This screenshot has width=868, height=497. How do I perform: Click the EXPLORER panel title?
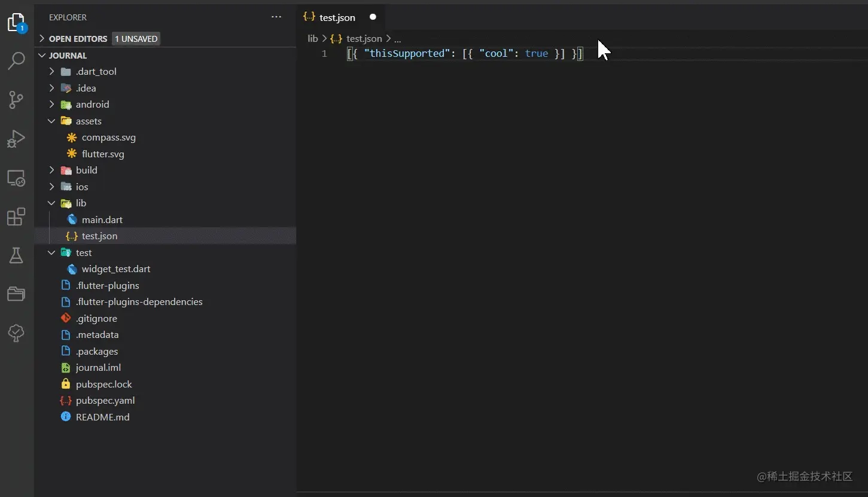click(x=68, y=17)
